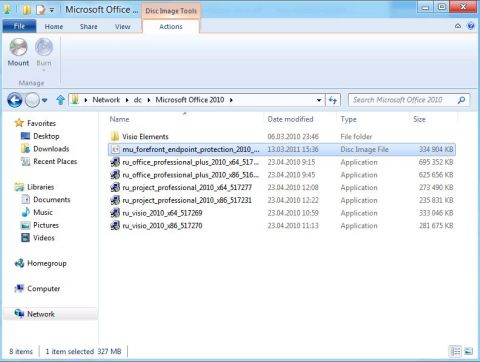Open the Videos library
Image resolution: width=480 pixels, height=362 pixels.
pyautogui.click(x=43, y=238)
